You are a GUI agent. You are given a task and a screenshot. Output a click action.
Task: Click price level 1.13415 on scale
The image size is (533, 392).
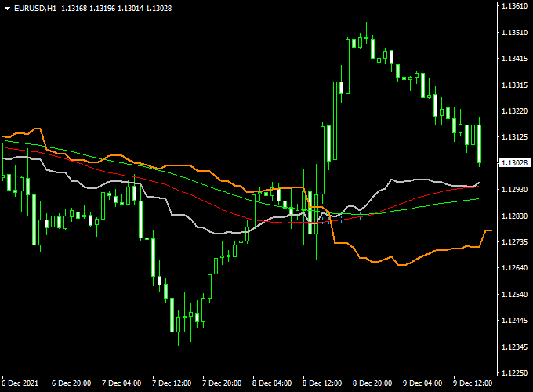tap(515, 59)
